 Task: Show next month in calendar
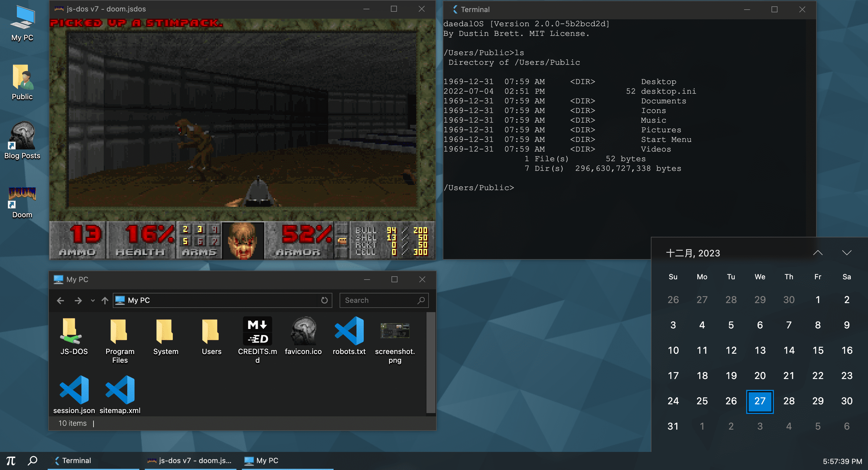point(847,253)
